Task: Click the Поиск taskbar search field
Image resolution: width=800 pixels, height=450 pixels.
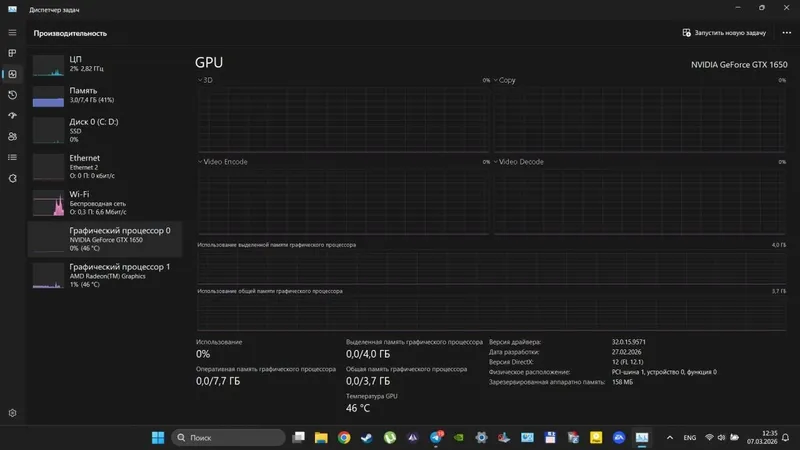Action: click(228, 437)
